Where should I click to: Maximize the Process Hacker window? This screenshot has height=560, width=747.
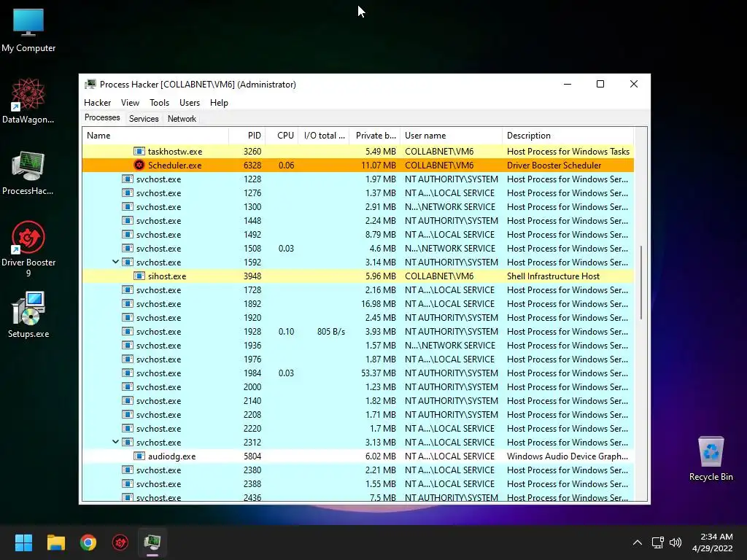(x=600, y=85)
